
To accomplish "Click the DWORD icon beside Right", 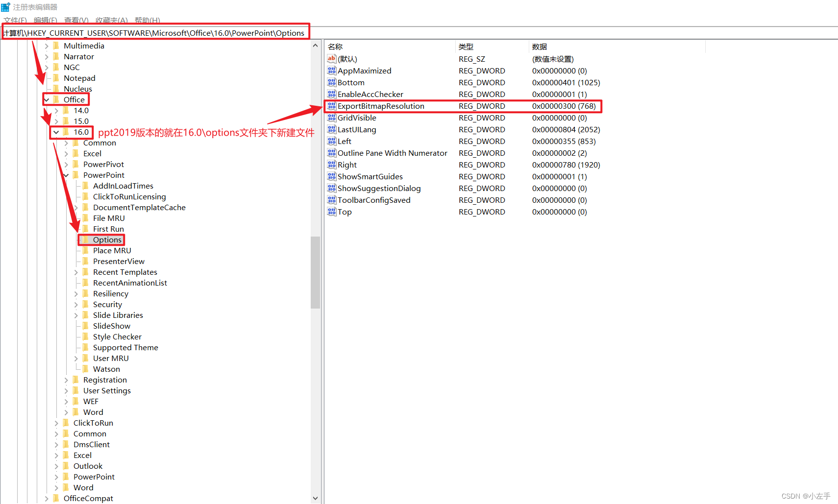I will click(x=332, y=165).
